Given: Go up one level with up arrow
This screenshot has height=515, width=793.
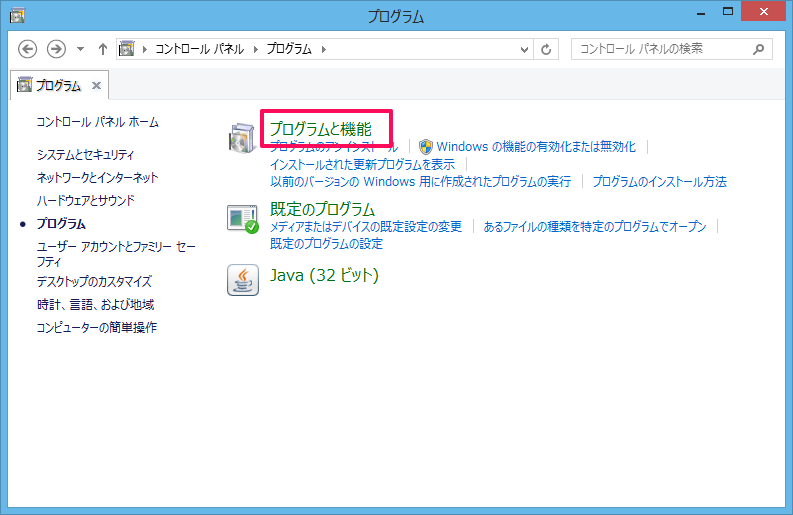Looking at the screenshot, I should (x=103, y=49).
